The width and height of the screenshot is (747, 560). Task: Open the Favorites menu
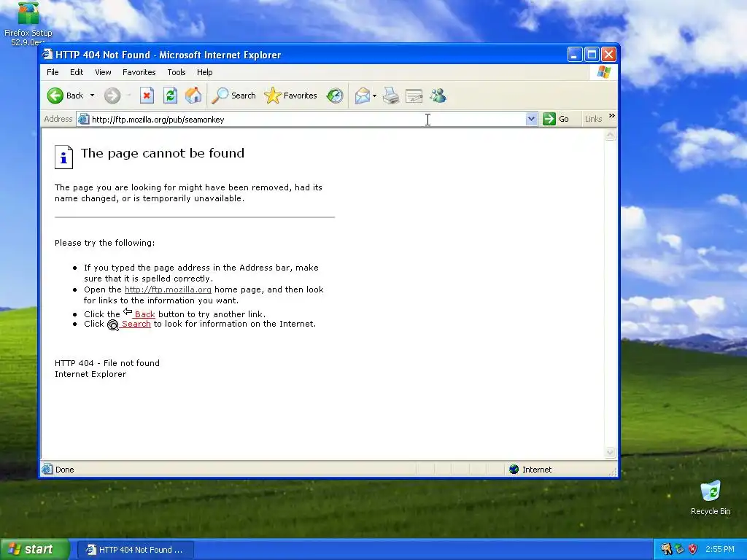(x=139, y=72)
